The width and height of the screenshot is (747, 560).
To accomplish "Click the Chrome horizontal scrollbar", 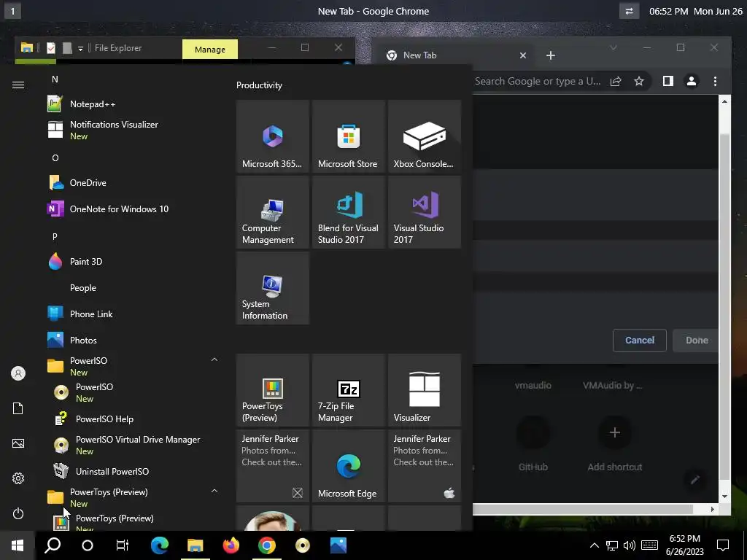I will [582, 509].
